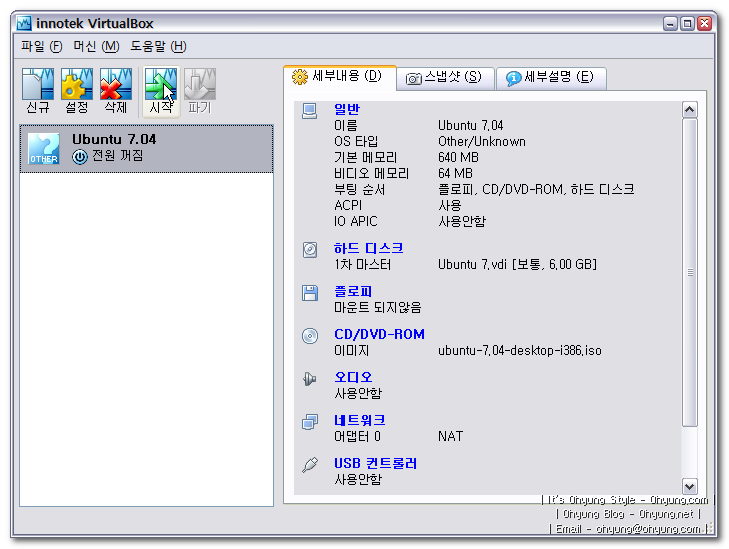729x549 pixels.
Task: Click the gear icon on 세부내용 tab
Action: (x=300, y=77)
